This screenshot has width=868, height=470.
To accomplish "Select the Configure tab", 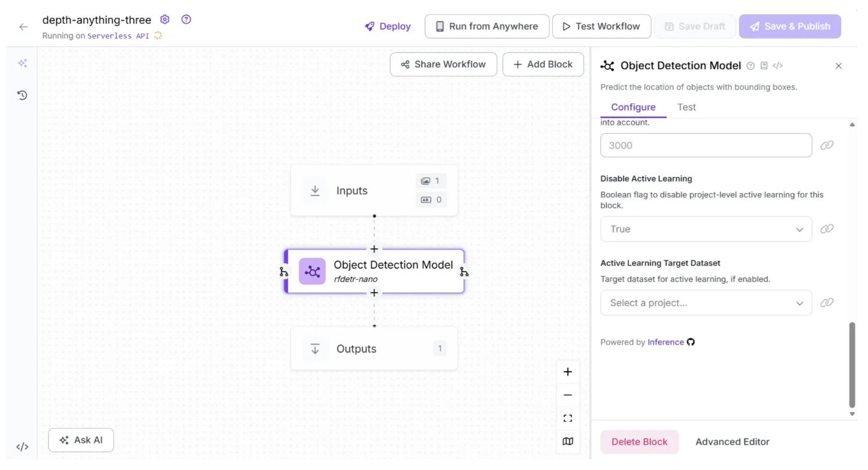I will point(633,107).
